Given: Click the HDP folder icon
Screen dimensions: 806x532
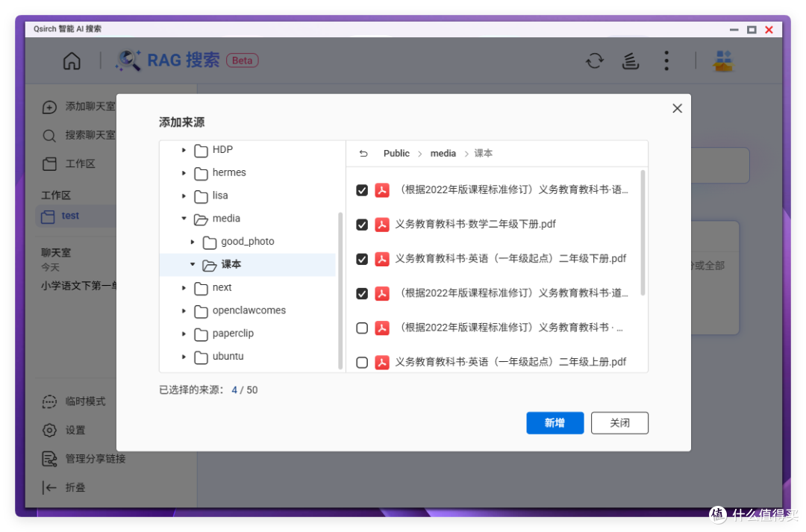Looking at the screenshot, I should click(201, 150).
